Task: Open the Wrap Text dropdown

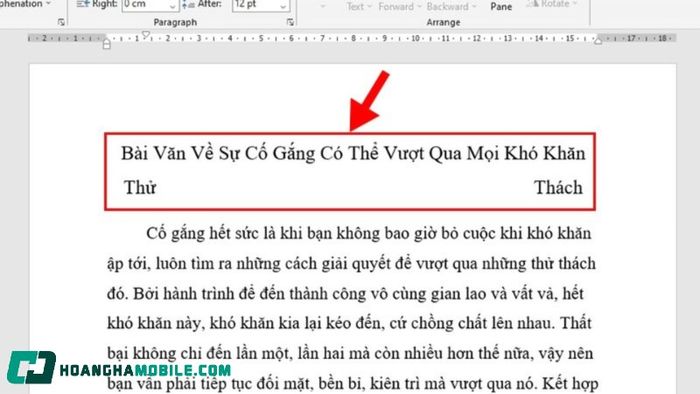Action: (x=358, y=6)
